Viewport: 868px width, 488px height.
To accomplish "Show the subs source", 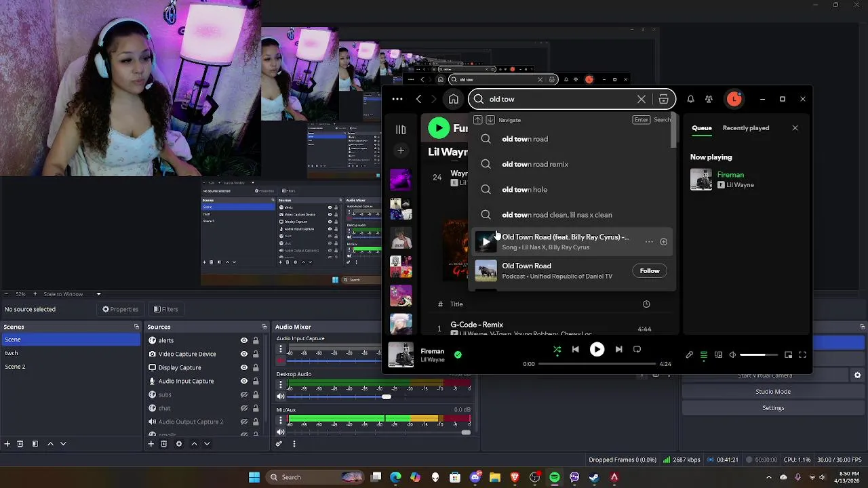I will [x=243, y=394].
